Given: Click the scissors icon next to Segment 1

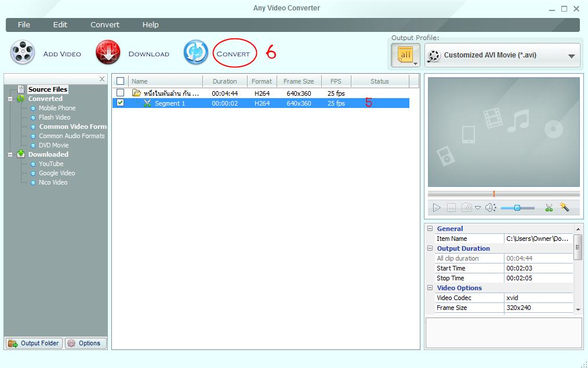Looking at the screenshot, I should pyautogui.click(x=147, y=103).
